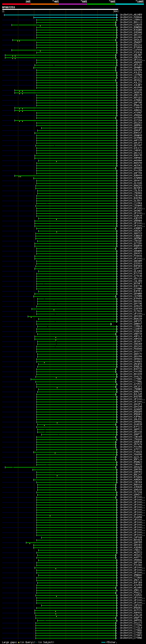Choose hit UniRef100_P08439
The height and width of the screenshot is (644, 146).
point(131,331)
